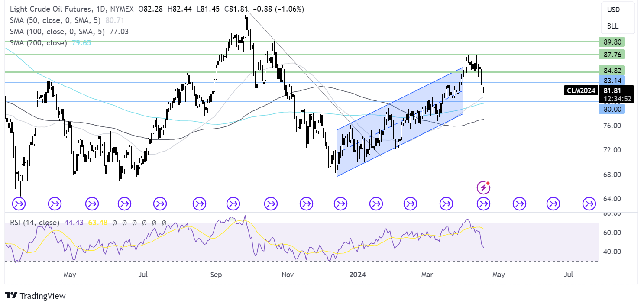Screen dimensions: 644x307
Task: Click the 2024 date axis label
Action: pos(358,275)
